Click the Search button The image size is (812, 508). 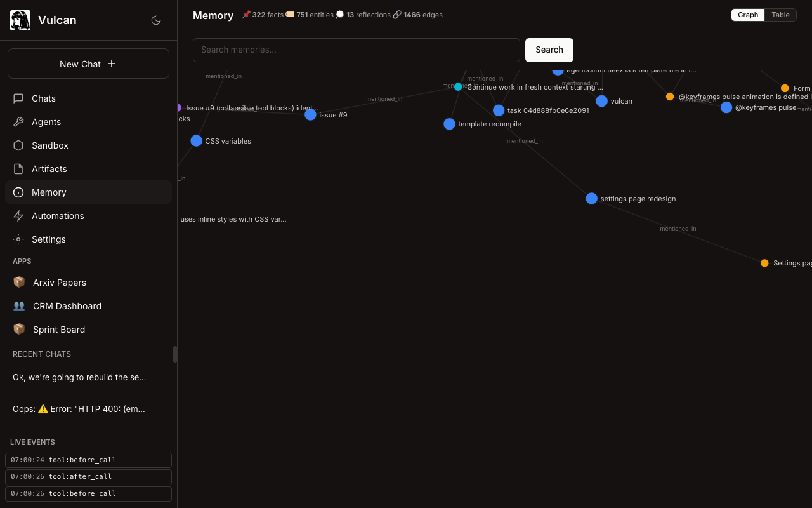(549, 50)
